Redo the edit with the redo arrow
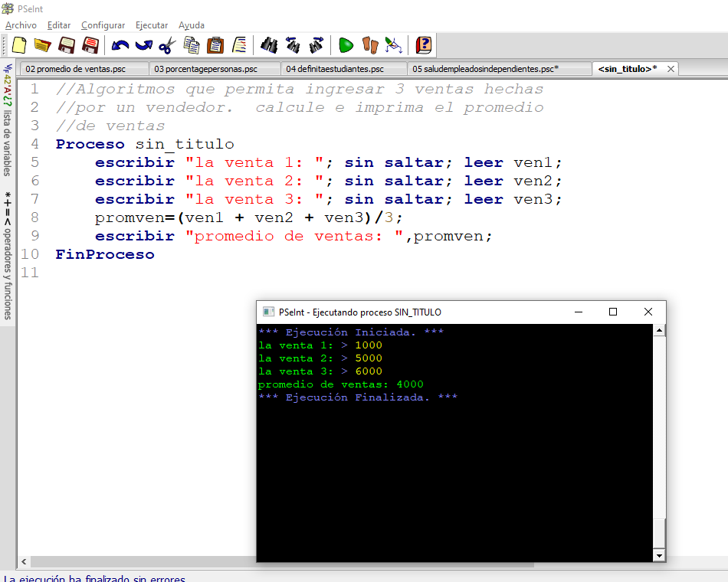The image size is (728, 582). [144, 45]
